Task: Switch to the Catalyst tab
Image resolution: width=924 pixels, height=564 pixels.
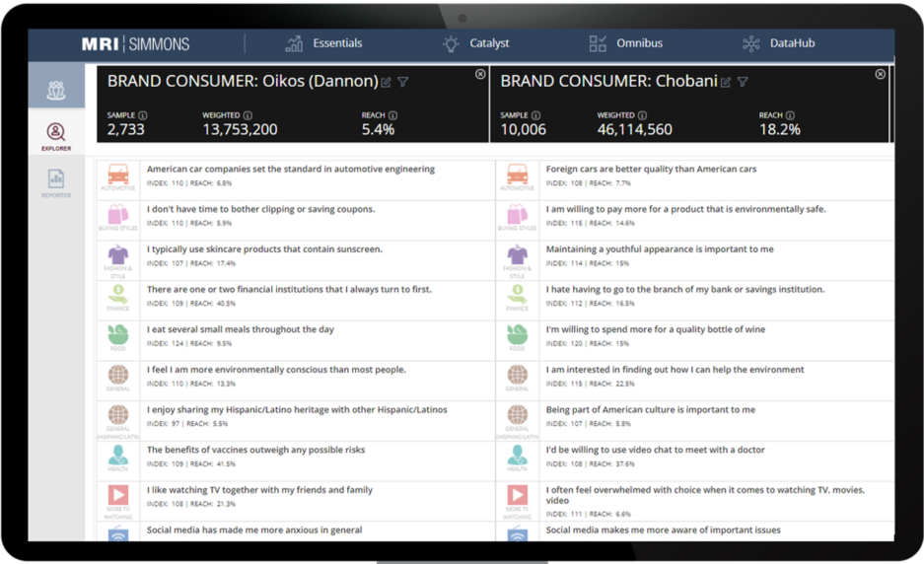Action: 476,43
